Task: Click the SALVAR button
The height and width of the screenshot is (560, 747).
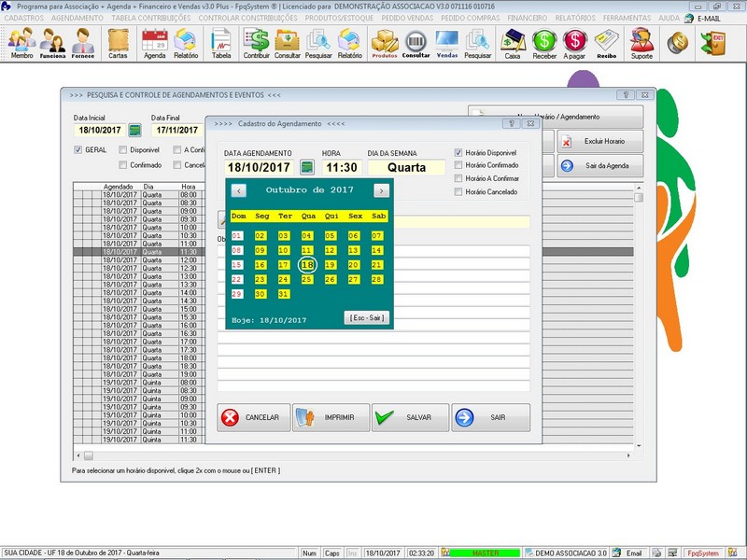Action: (410, 417)
